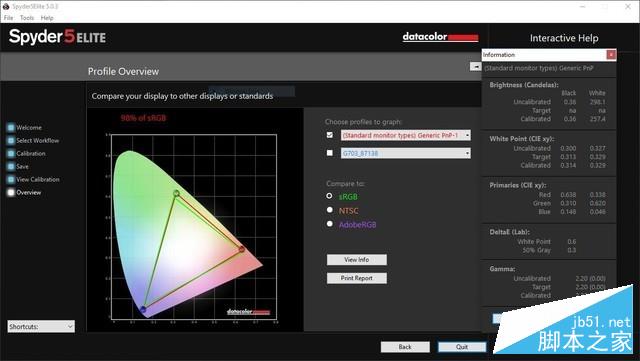Screen dimensions: 640x361
Task: Select the NTSC compare option
Action: (330, 210)
